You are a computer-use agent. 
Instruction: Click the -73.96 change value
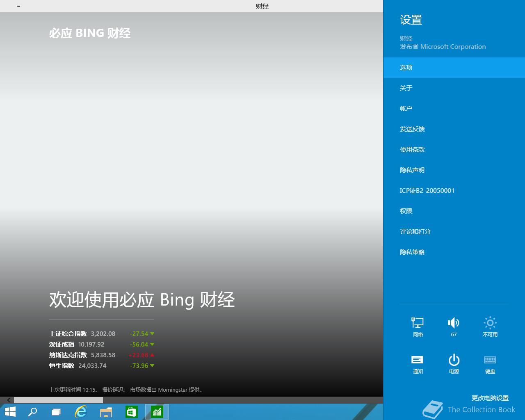point(139,366)
